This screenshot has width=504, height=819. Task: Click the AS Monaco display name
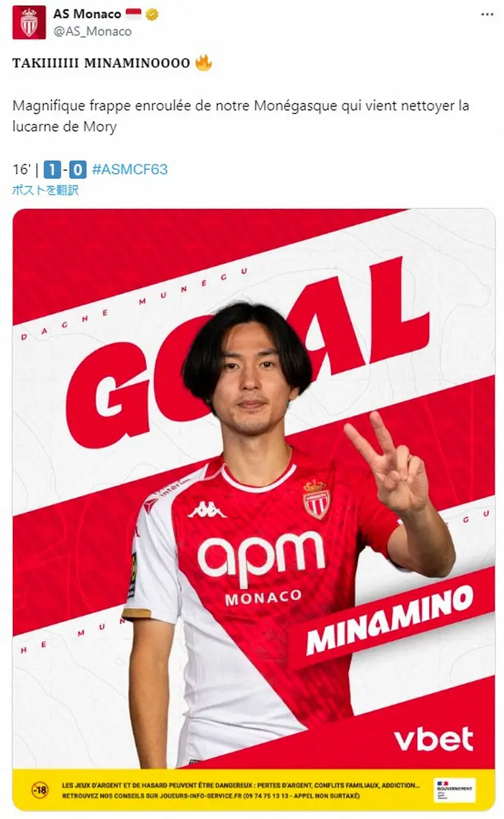(x=87, y=14)
